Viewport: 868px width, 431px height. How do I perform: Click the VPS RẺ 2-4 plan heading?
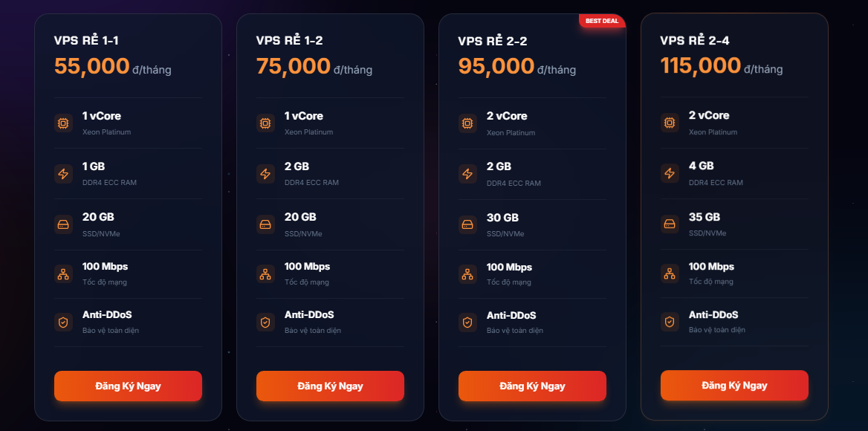tap(695, 41)
